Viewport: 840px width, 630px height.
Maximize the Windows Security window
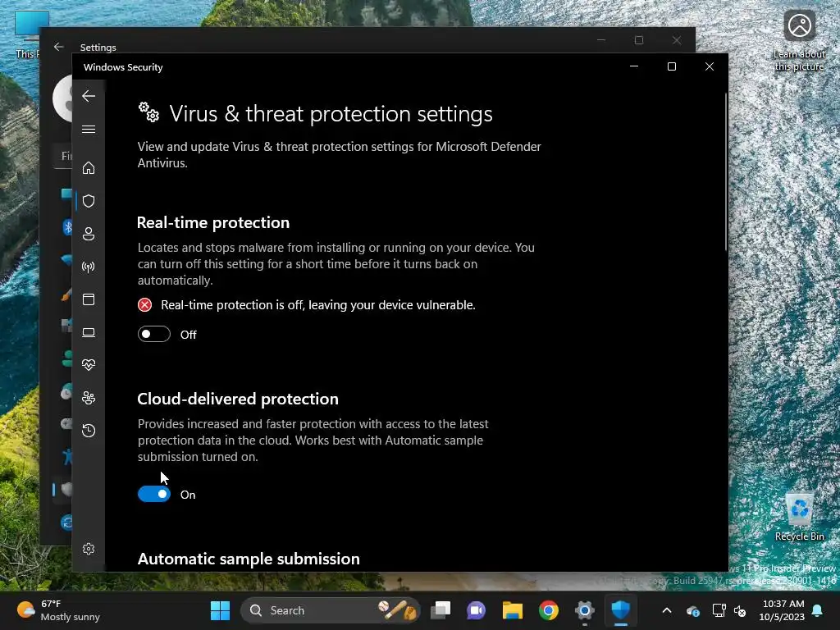(672, 66)
